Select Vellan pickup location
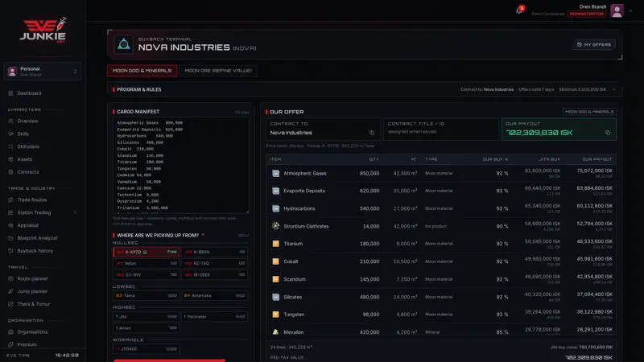This screenshot has width=644, height=362. coord(146,264)
